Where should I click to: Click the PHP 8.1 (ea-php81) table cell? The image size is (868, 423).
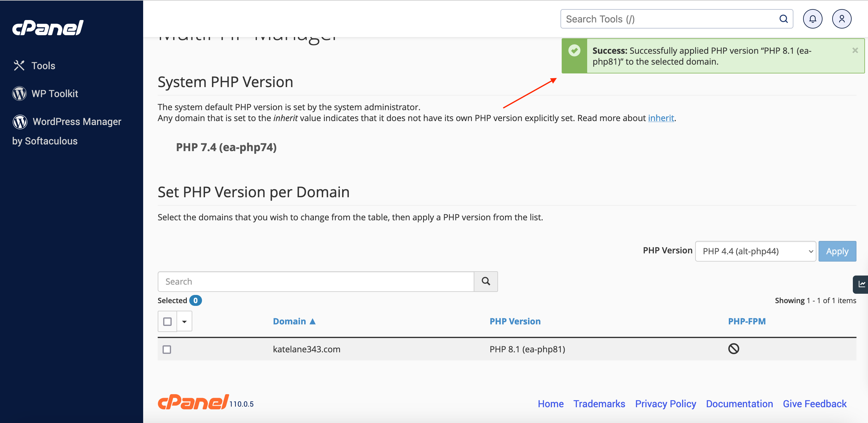click(x=527, y=349)
